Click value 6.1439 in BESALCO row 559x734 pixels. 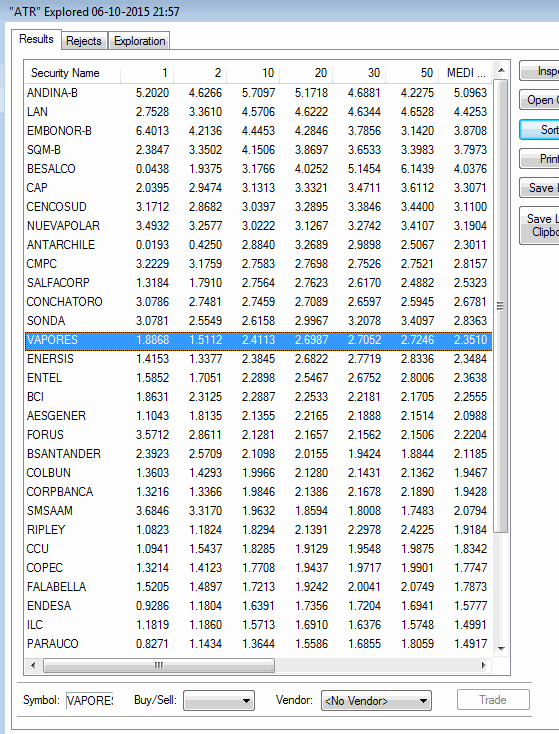click(x=417, y=169)
